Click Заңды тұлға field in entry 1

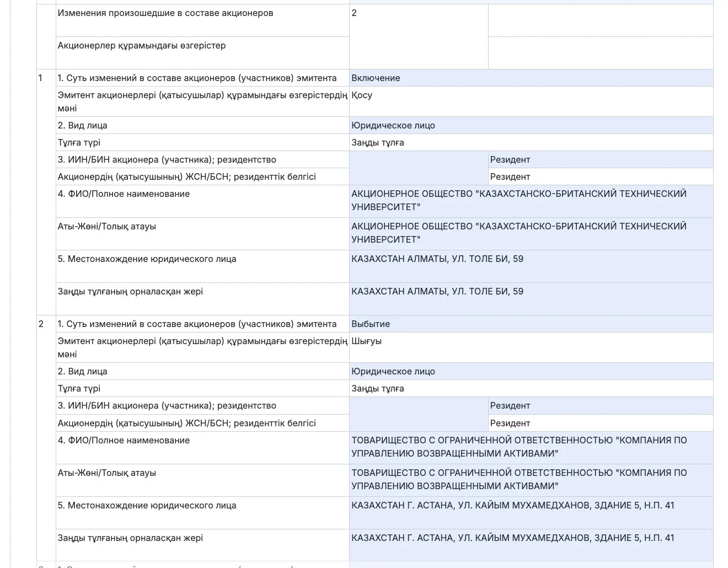tap(531, 142)
